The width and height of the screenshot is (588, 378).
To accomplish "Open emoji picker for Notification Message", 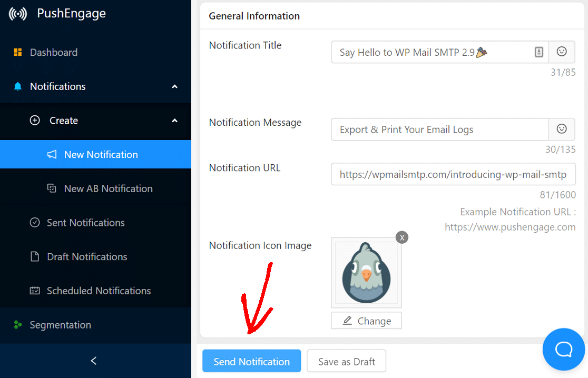I will [562, 130].
